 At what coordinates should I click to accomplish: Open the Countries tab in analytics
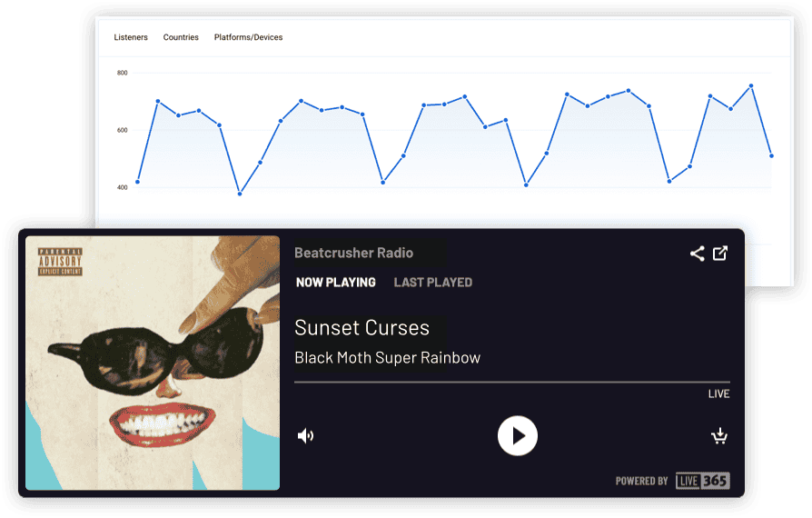[181, 37]
